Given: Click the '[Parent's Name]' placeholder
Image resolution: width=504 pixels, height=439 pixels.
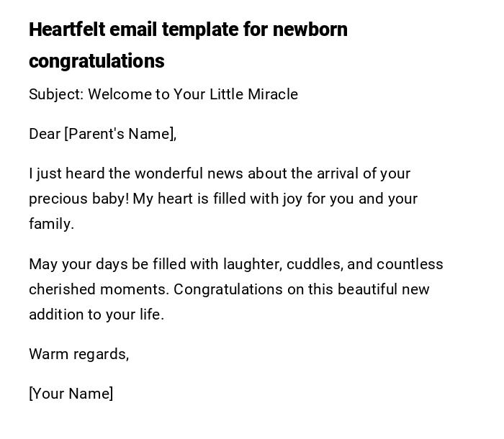Looking at the screenshot, I should point(120,134).
